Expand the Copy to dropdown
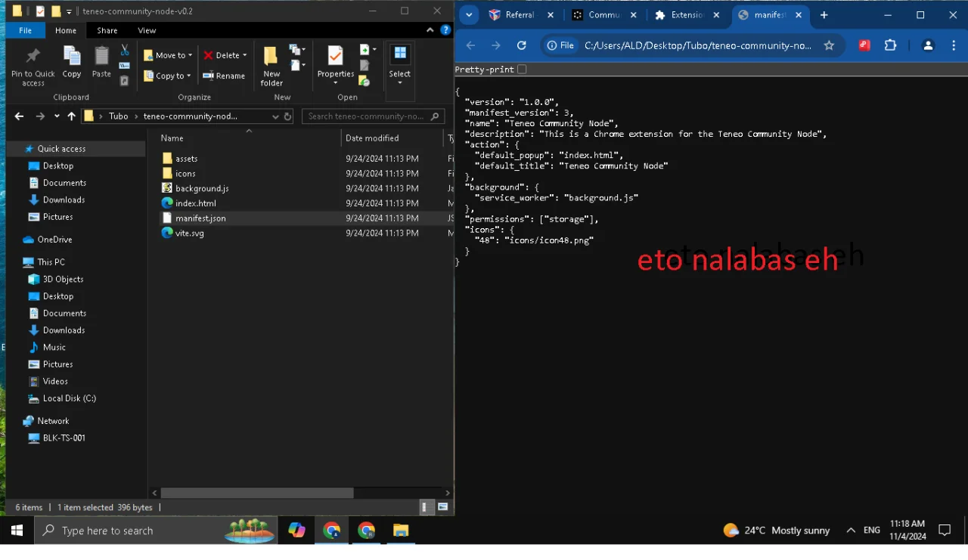 [x=188, y=76]
